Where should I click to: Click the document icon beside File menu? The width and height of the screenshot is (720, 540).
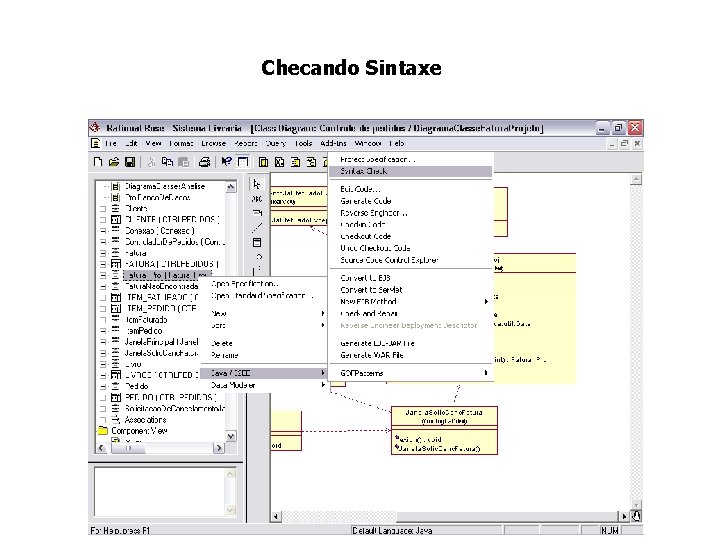96,143
